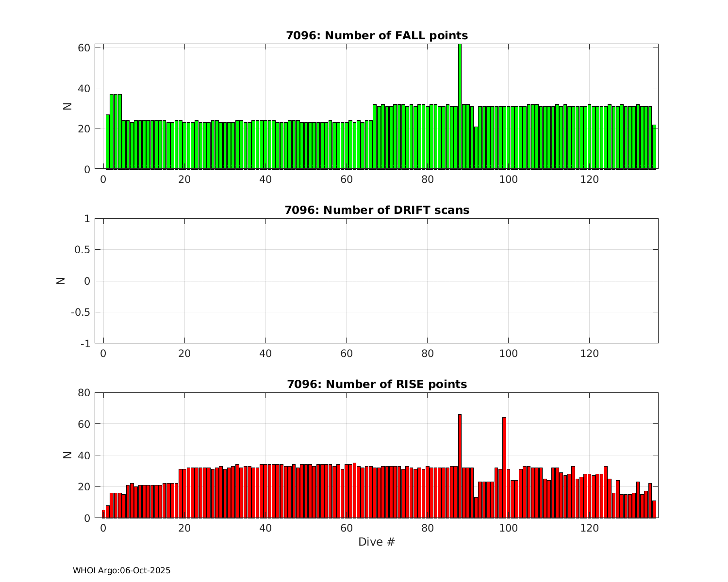Image resolution: width=728 pixels, height=582 pixels.
Task: Click the "N" y-axis label of the RISE chart
Action: tap(68, 455)
